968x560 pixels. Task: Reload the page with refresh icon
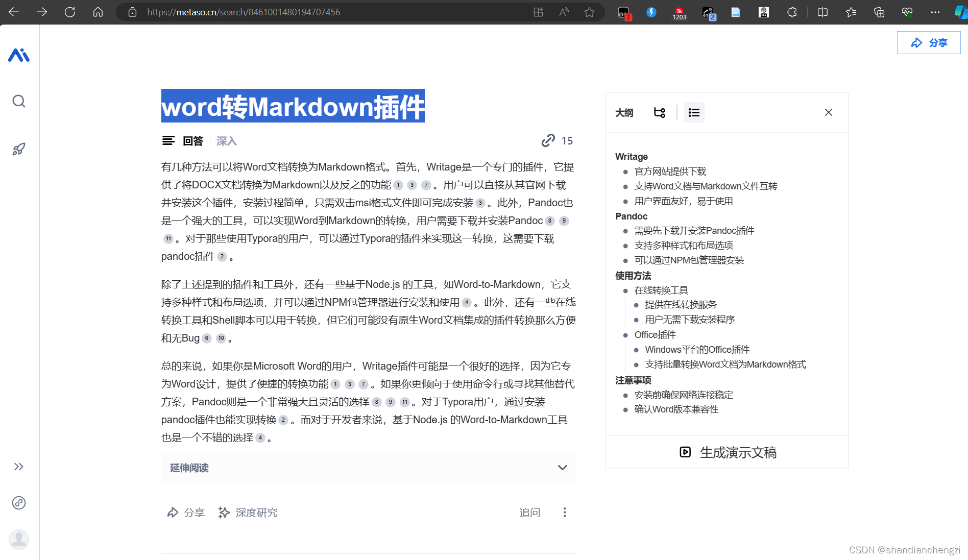pos(70,12)
